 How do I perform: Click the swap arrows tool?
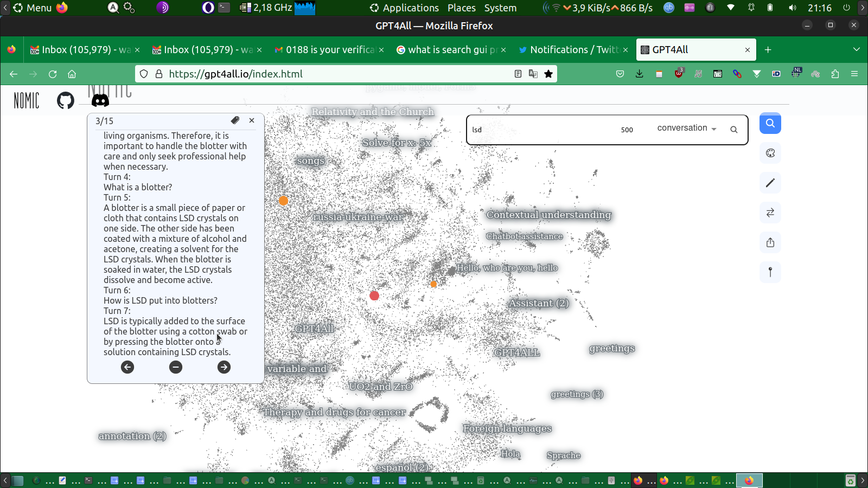point(770,213)
